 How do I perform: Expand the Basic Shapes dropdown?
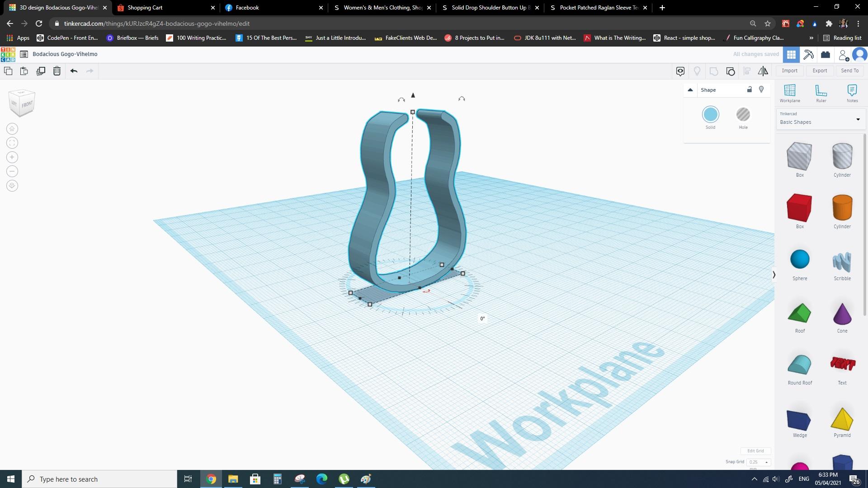(x=858, y=119)
